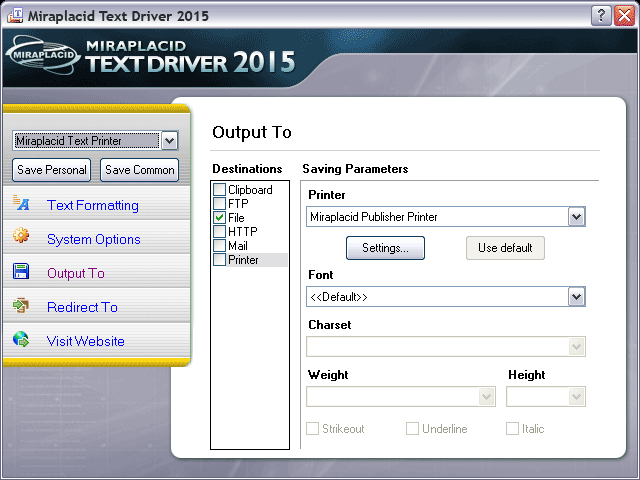
Task: Select the Clipboard label in Destinations
Action: tap(250, 190)
